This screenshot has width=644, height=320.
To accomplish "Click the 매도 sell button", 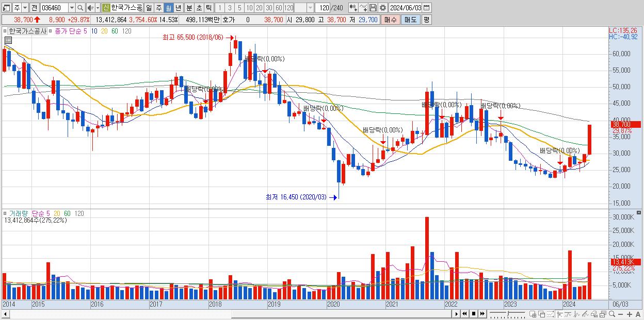I will click(x=411, y=20).
